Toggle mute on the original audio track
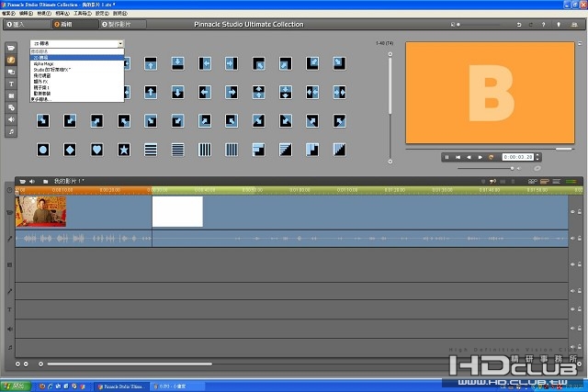The height and width of the screenshot is (392, 588). pos(572,239)
